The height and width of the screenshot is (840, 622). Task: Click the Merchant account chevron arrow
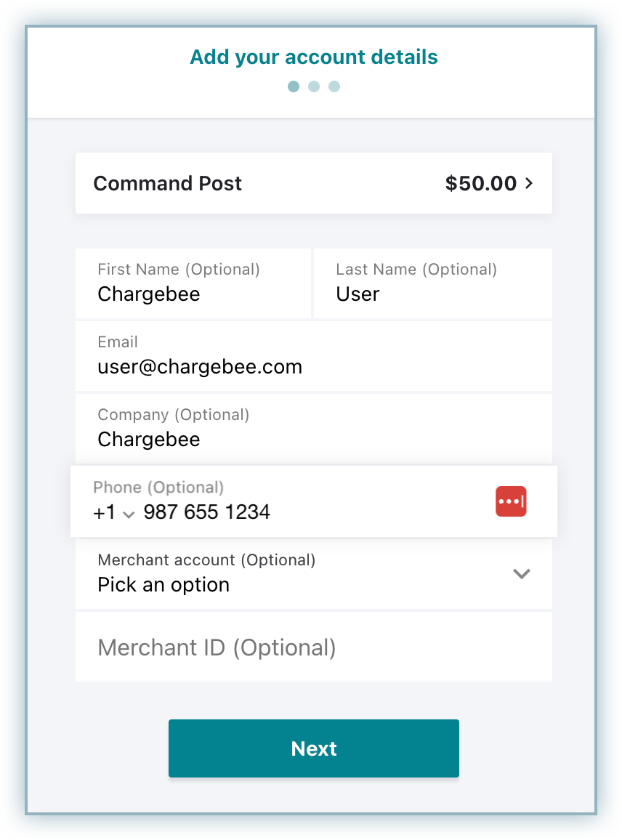click(522, 574)
